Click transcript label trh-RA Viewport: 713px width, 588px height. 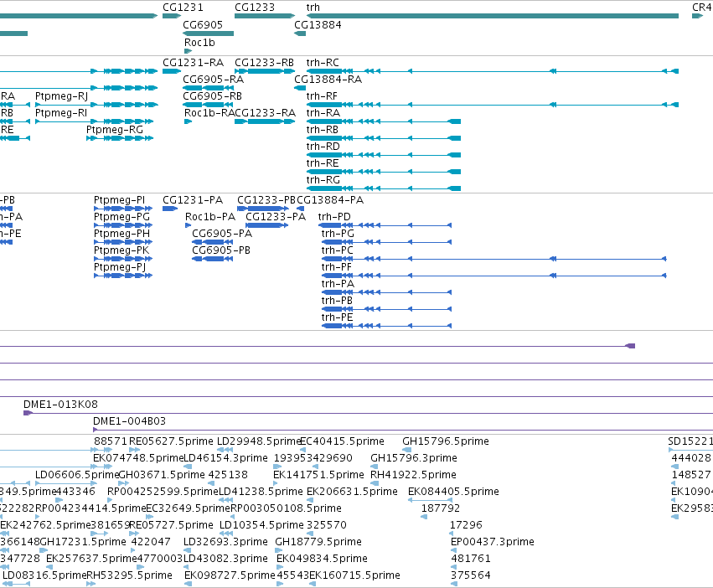pos(323,113)
